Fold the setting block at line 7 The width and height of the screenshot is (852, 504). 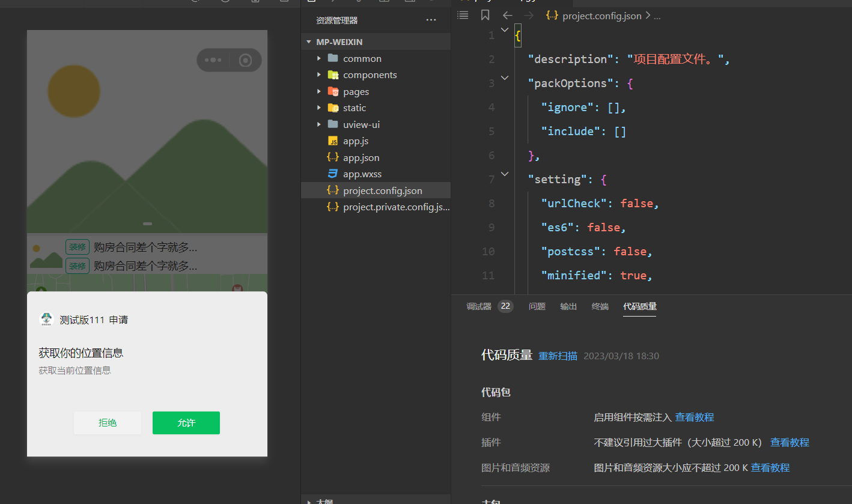tap(505, 174)
